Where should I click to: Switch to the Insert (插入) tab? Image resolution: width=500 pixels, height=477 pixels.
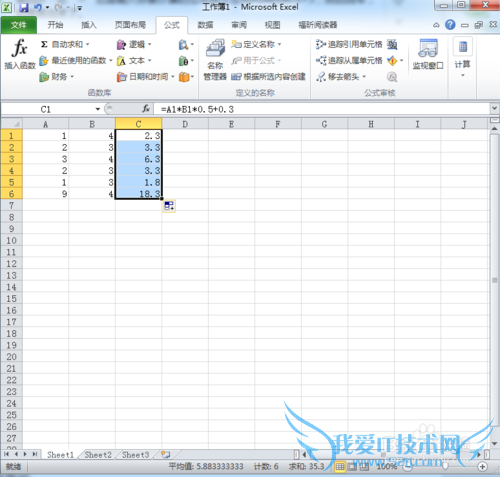tap(89, 25)
